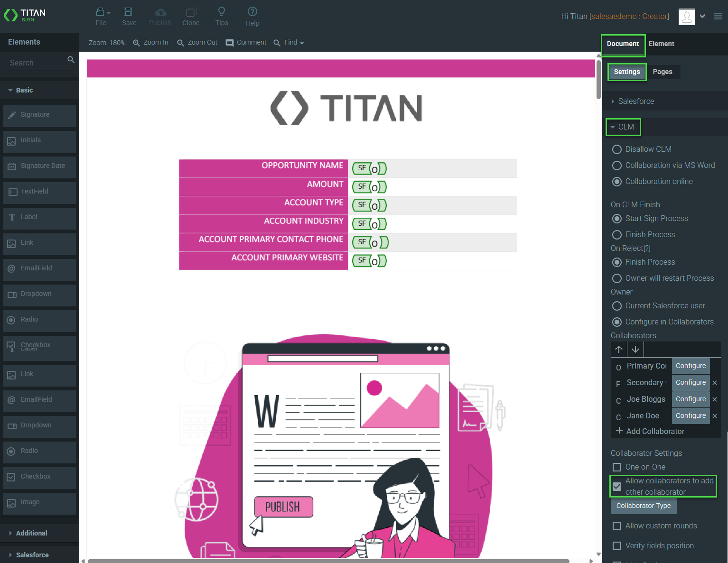Zoom in using the magnifier icon
The height and width of the screenshot is (563, 728).
click(137, 42)
